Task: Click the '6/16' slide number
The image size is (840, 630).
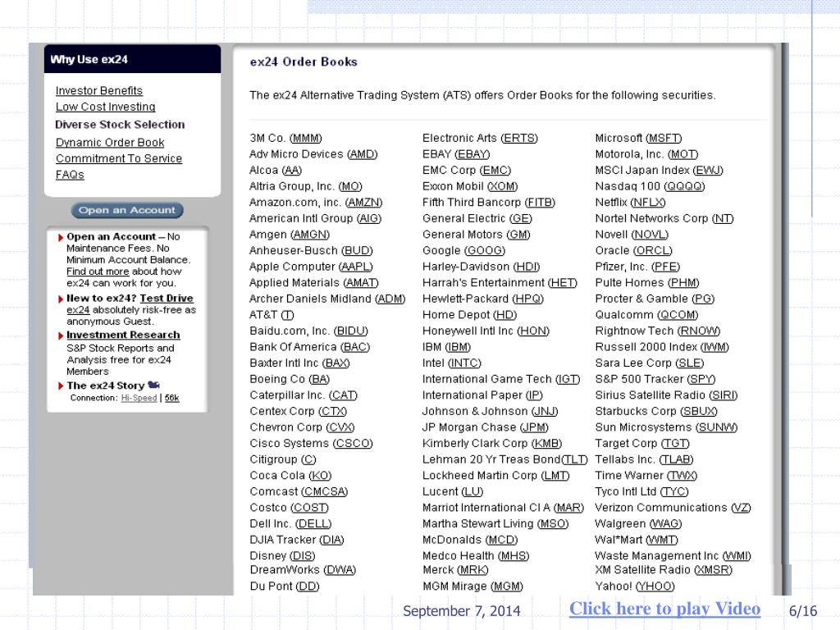Action: coord(803,611)
